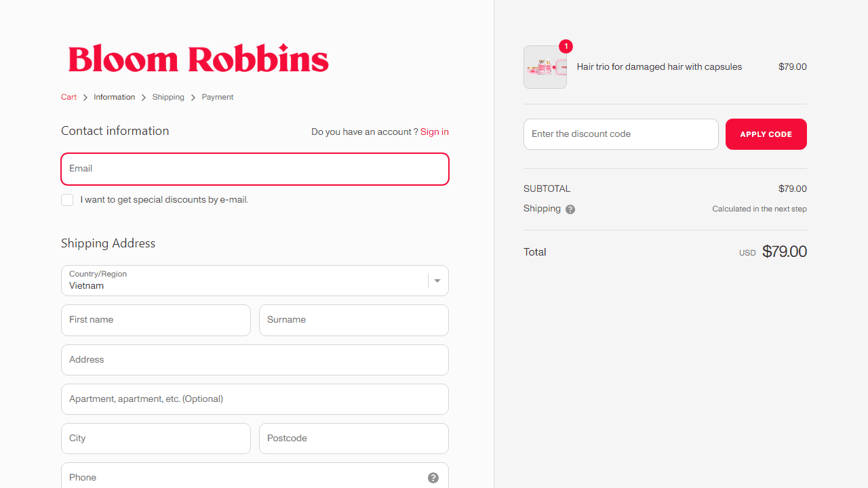Viewport: 868px width, 488px height.
Task: Click into the First name field
Action: [x=156, y=320]
